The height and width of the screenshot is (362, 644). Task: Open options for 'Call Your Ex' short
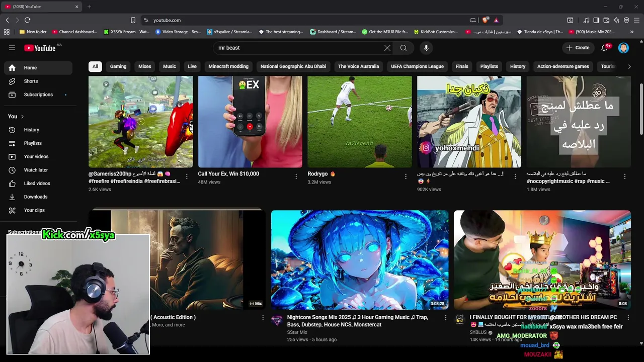[296, 176]
